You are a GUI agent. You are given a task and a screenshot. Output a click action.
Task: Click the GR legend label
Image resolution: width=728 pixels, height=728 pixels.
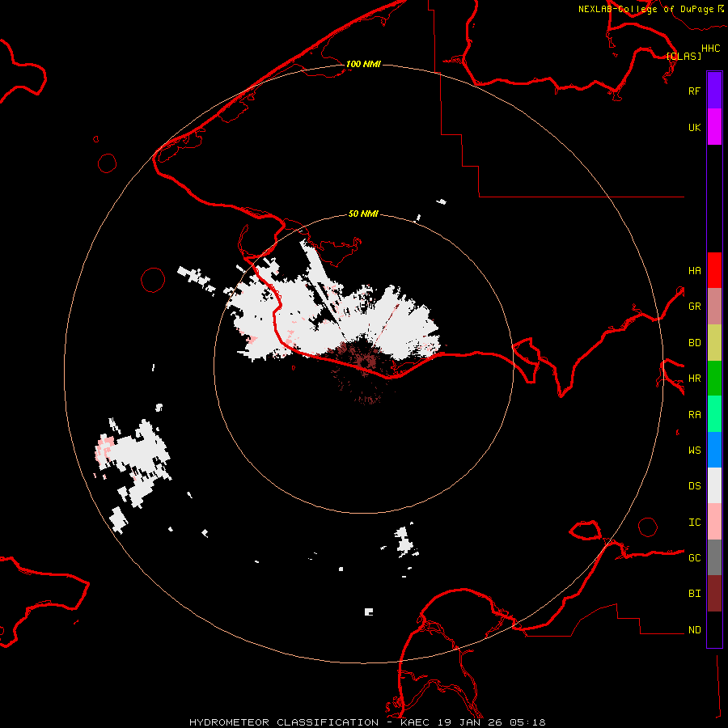(x=694, y=307)
